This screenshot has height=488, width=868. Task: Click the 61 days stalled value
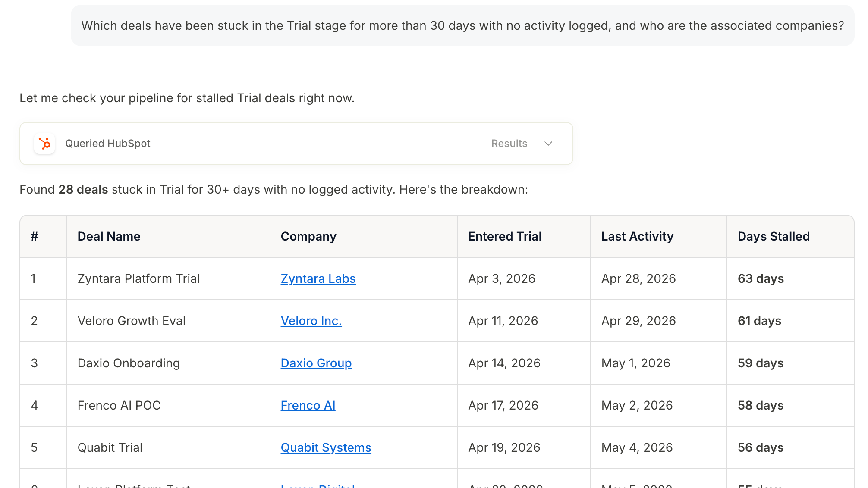[x=759, y=321]
